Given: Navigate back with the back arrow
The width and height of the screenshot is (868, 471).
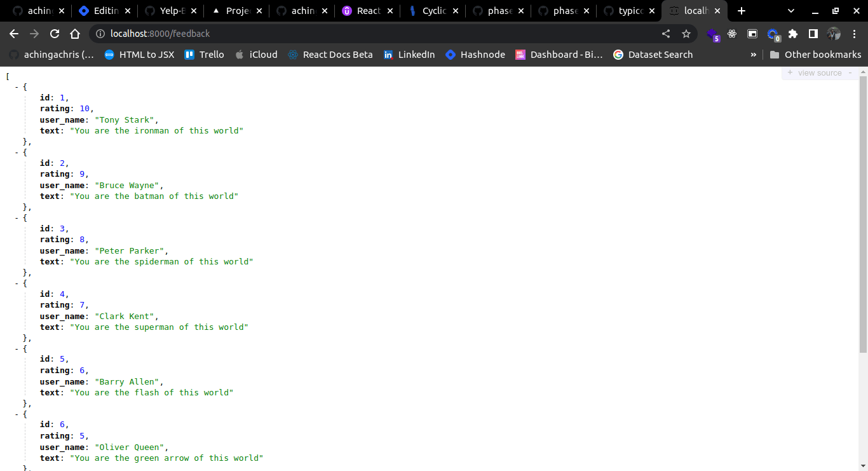Looking at the screenshot, I should (x=14, y=34).
